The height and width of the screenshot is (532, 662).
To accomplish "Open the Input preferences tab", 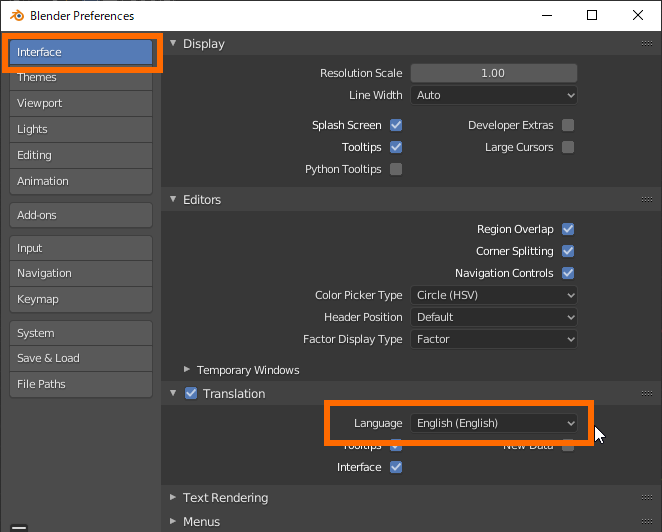I will [x=81, y=248].
